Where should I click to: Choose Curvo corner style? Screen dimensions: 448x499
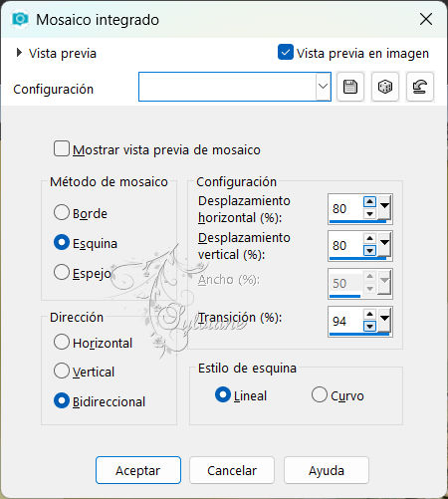point(320,394)
